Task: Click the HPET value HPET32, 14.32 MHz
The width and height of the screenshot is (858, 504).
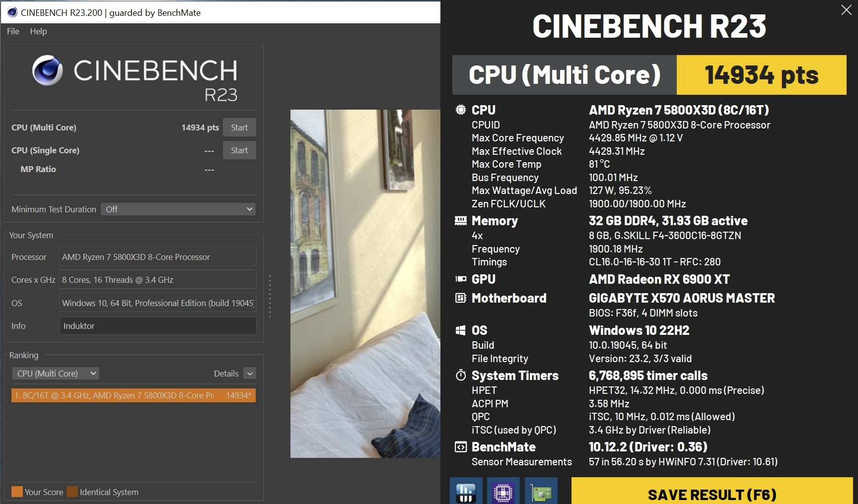Action: point(676,390)
